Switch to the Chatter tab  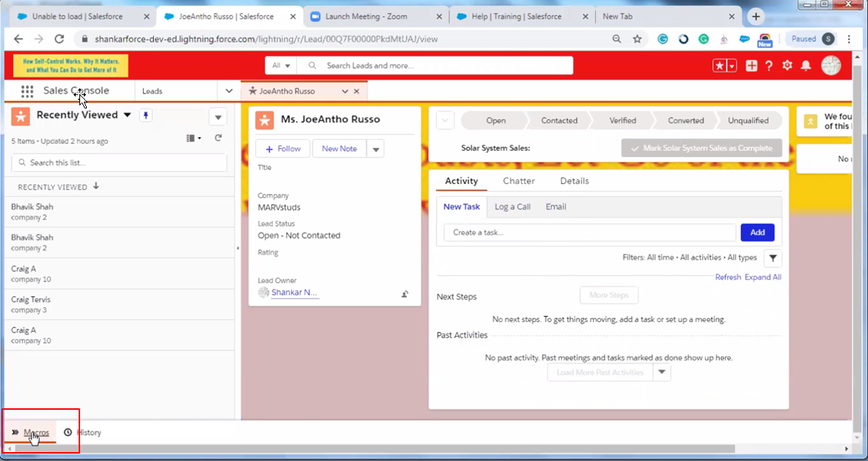tap(519, 181)
